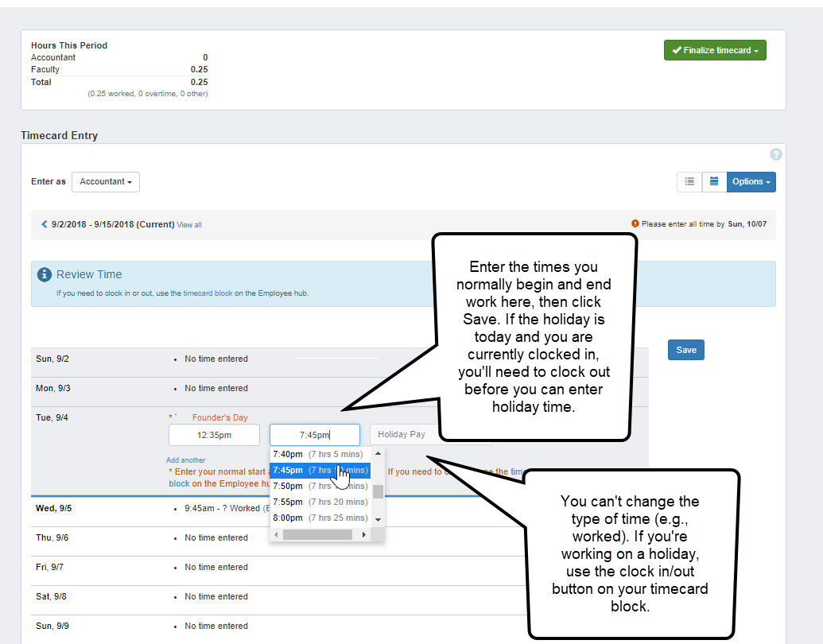Click the time list scroll right arrow
The height and width of the screenshot is (644, 823).
364,535
